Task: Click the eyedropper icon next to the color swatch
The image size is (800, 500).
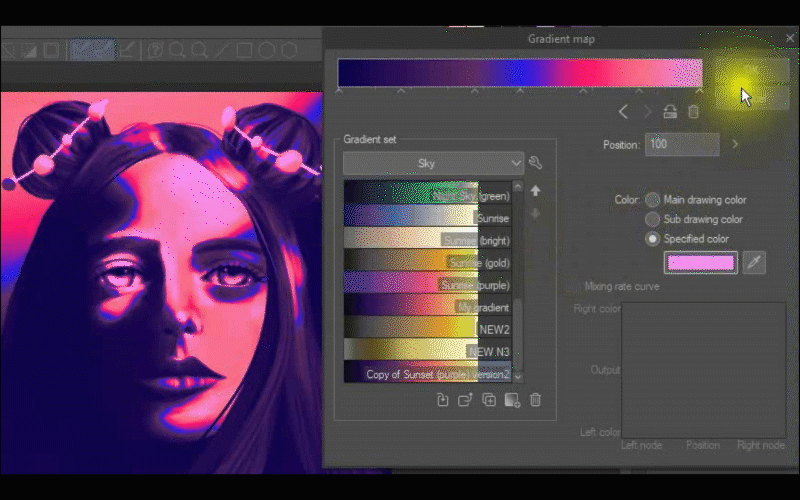Action: click(754, 263)
